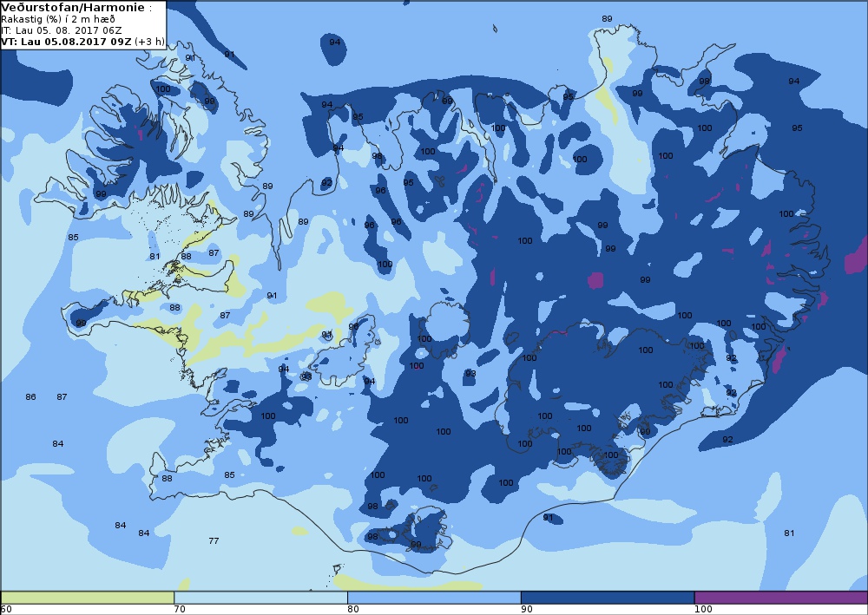Click the "Veðurstofan/Harmonie" title text
This screenshot has width=868, height=615.
pos(74,7)
